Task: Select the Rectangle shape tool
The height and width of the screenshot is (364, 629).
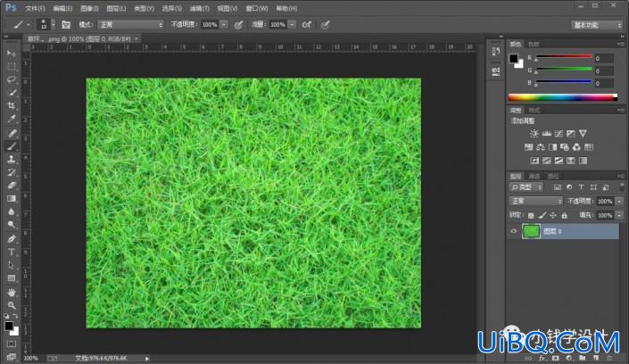Action: (12, 278)
